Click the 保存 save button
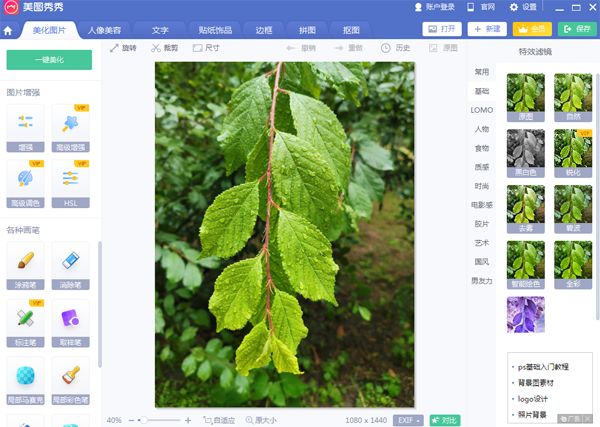This screenshot has height=427, width=600. pyautogui.click(x=577, y=29)
